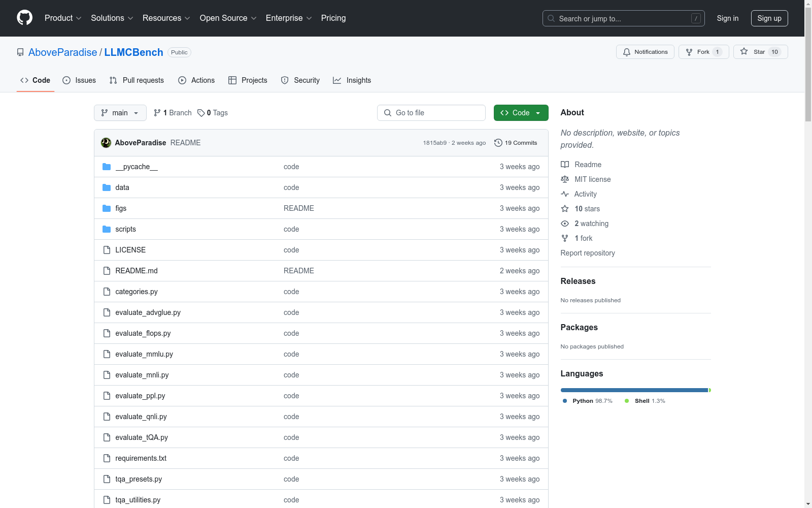
Task: Open the AboveParadise owner link
Action: pyautogui.click(x=63, y=52)
